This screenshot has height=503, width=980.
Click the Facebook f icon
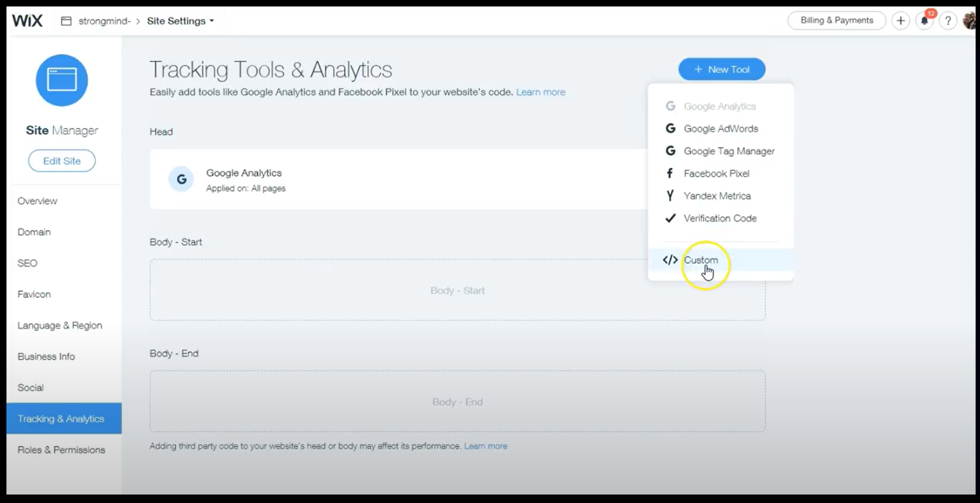pyautogui.click(x=670, y=173)
